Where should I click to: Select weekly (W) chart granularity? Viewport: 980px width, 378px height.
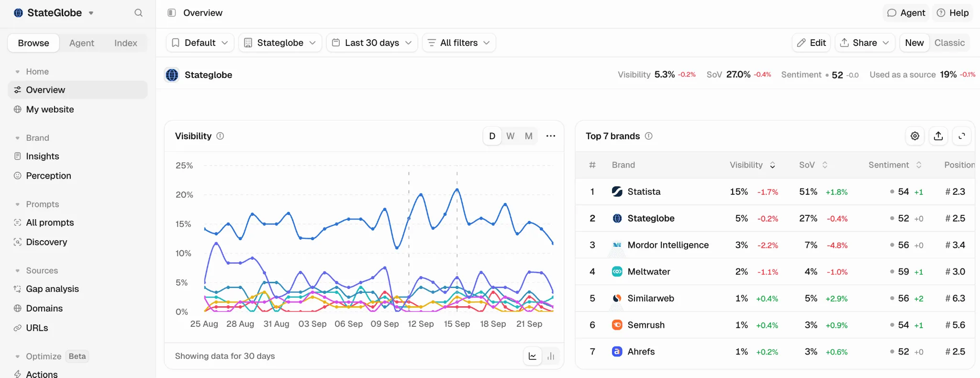pos(511,136)
